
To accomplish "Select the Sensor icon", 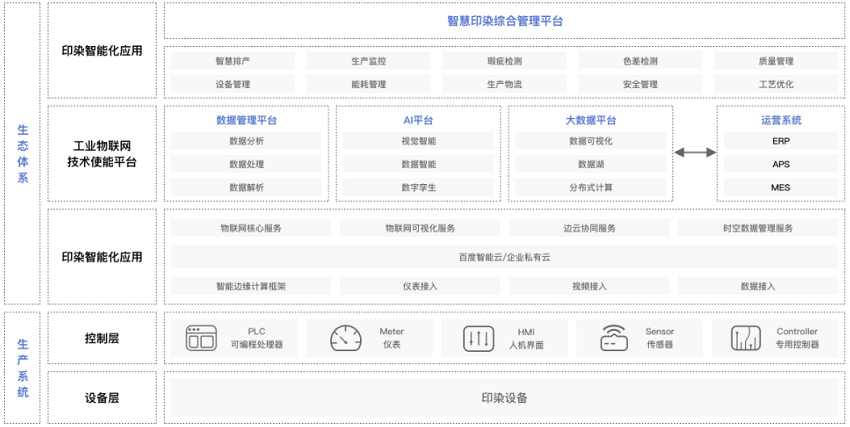I will 614,338.
